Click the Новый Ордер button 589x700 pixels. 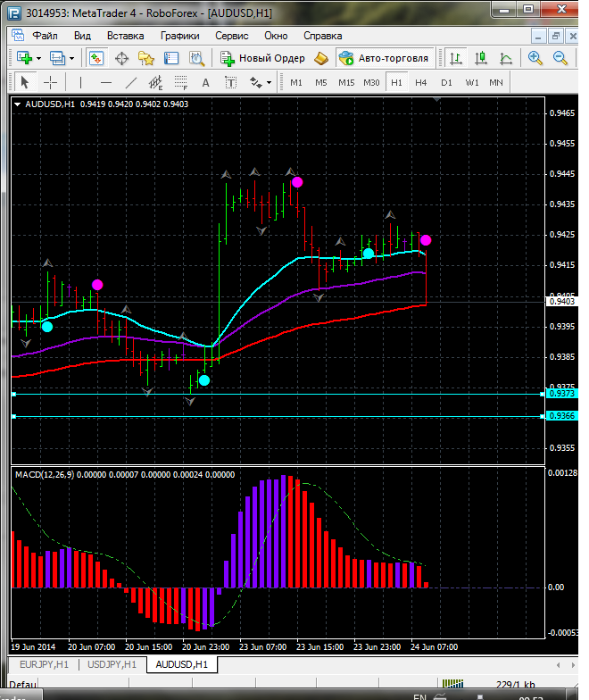pyautogui.click(x=263, y=58)
